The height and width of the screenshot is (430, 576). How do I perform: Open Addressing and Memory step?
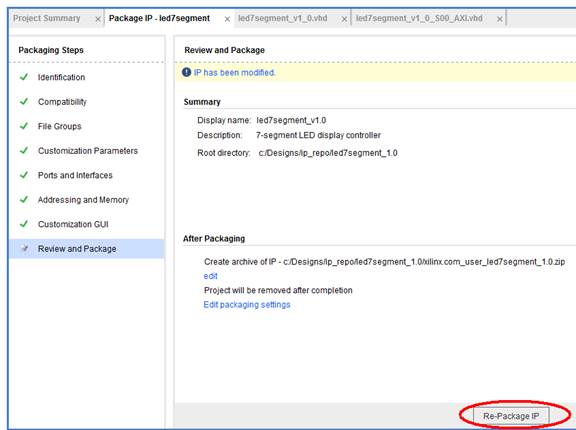(83, 200)
